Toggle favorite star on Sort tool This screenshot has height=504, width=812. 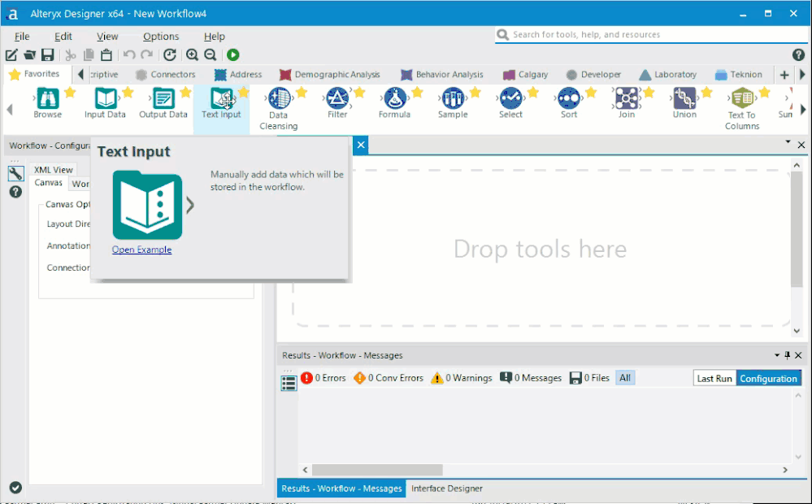591,93
